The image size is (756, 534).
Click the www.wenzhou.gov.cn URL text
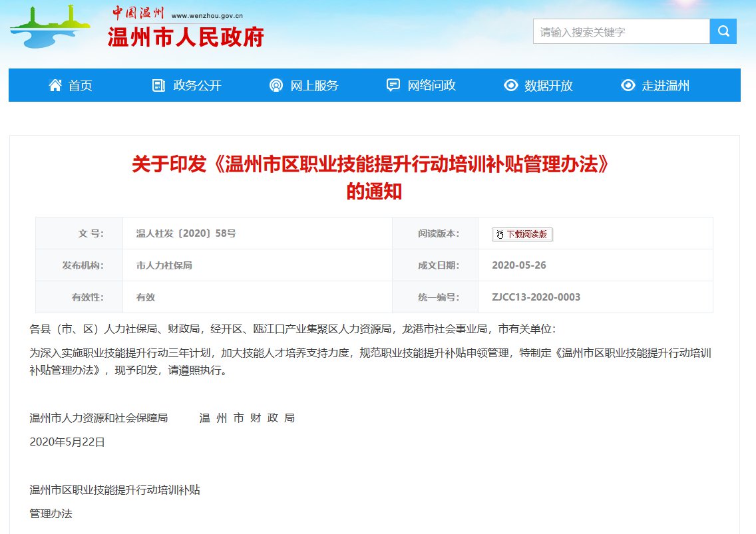(208, 16)
